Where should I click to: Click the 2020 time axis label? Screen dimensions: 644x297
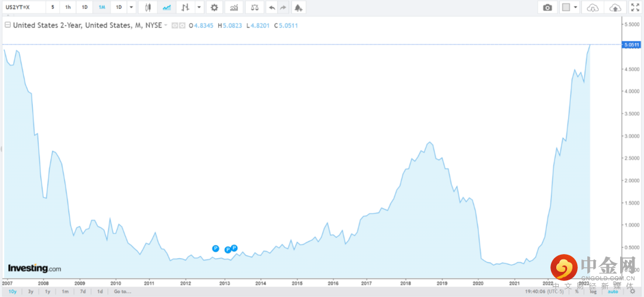coord(478,283)
